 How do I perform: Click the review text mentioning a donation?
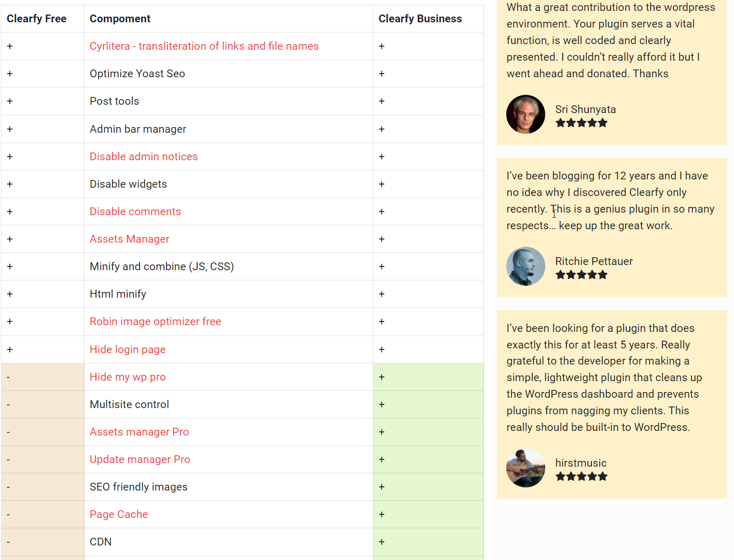[611, 40]
